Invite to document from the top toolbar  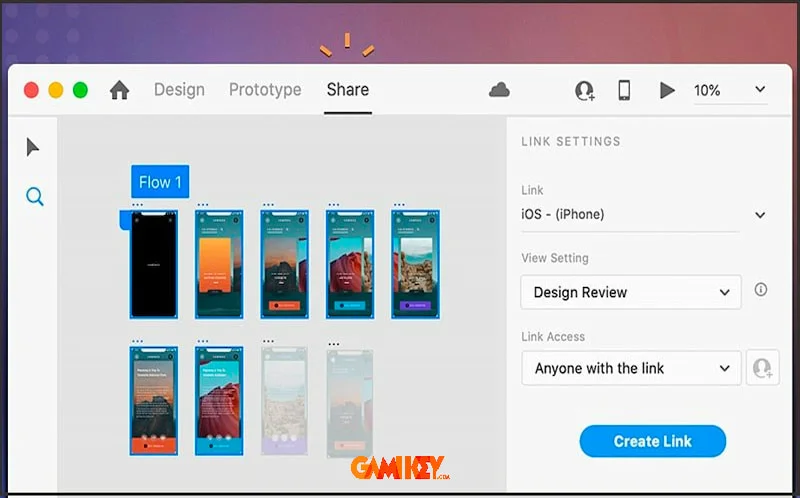click(x=585, y=91)
